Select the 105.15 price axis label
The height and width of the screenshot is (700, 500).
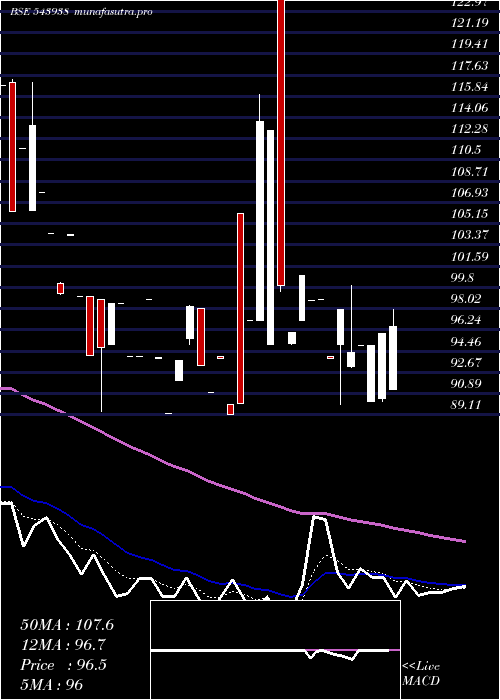(469, 214)
